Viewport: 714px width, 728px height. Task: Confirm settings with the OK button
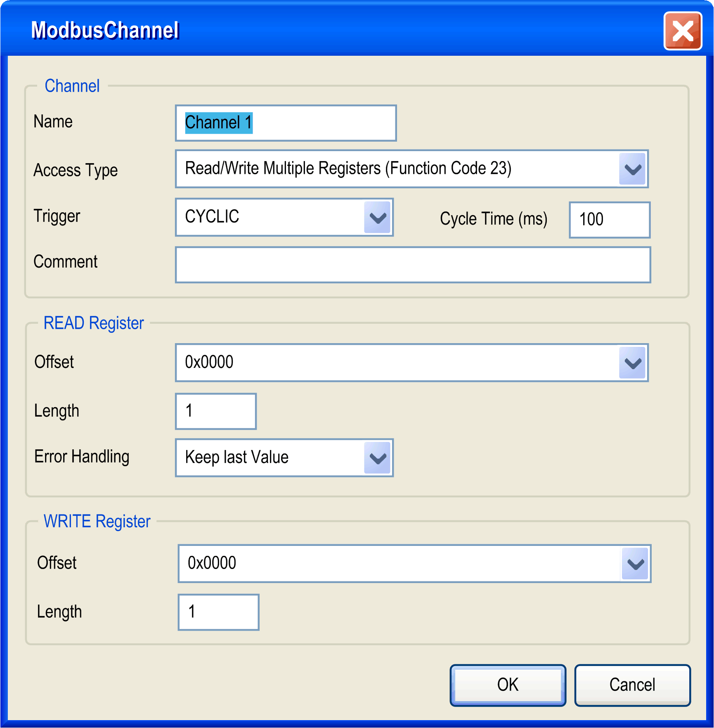[x=507, y=685]
